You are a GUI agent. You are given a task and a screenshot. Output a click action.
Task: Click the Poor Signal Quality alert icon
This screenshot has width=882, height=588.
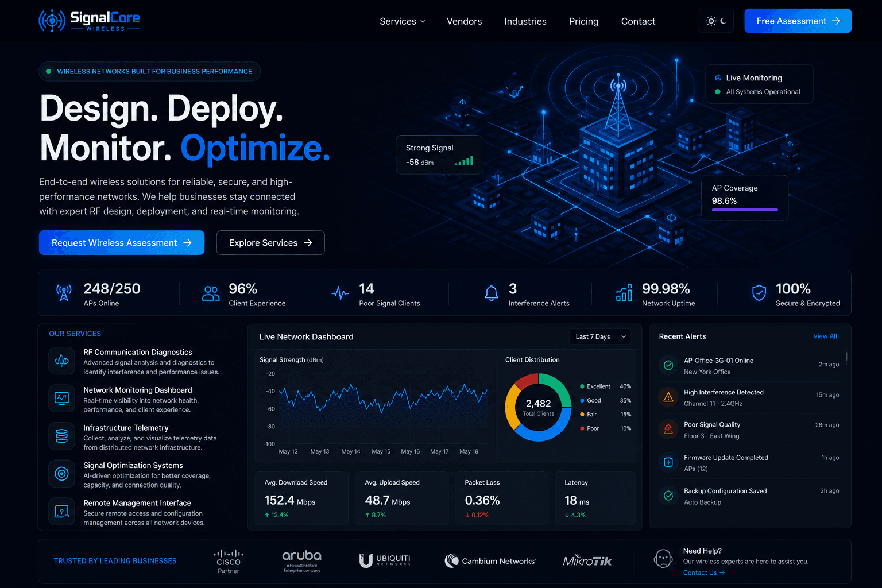668,429
